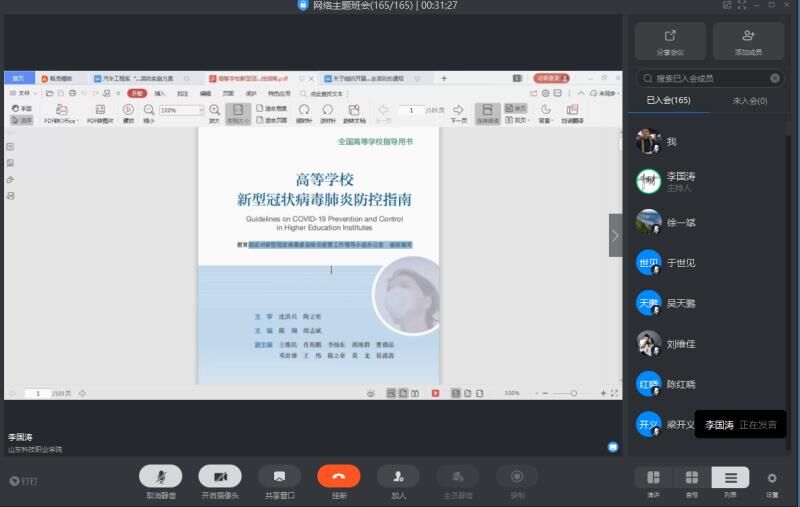The width and height of the screenshot is (800, 507).
Task: Select the 列表 list layout view
Action: [x=731, y=478]
